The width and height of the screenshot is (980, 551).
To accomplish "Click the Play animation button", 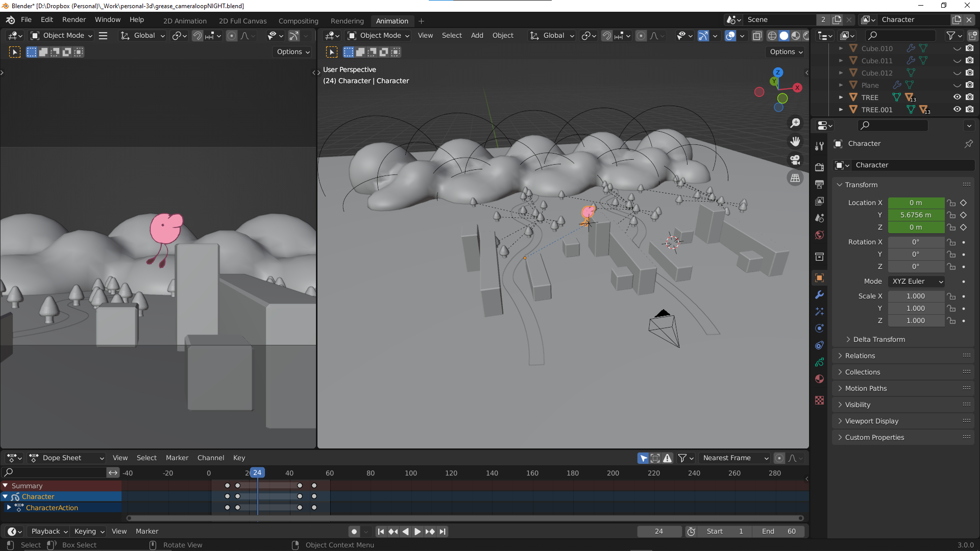I will (x=417, y=532).
